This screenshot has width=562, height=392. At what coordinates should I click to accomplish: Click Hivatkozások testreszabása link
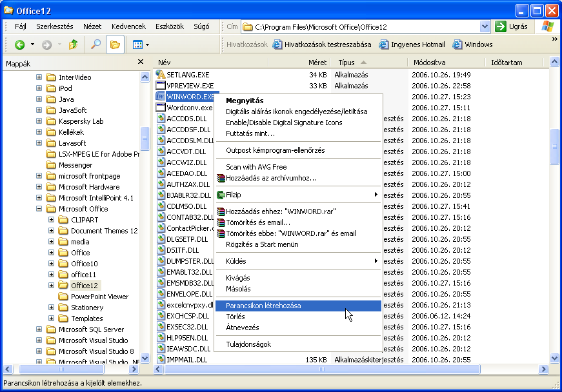point(322,44)
